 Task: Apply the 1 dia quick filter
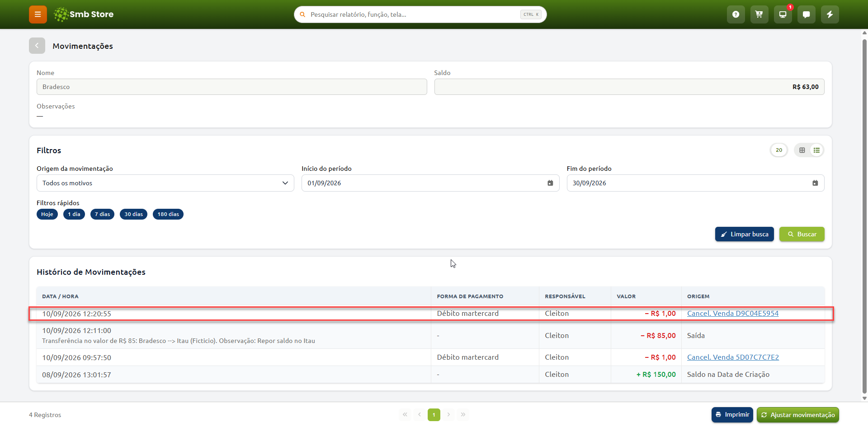74,214
